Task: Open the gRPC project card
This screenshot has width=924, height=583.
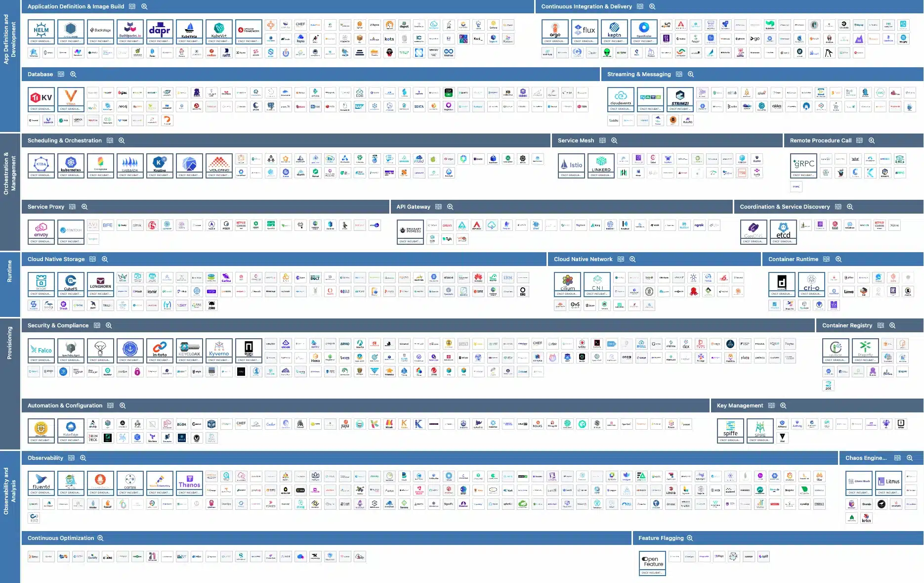Action: [803, 166]
